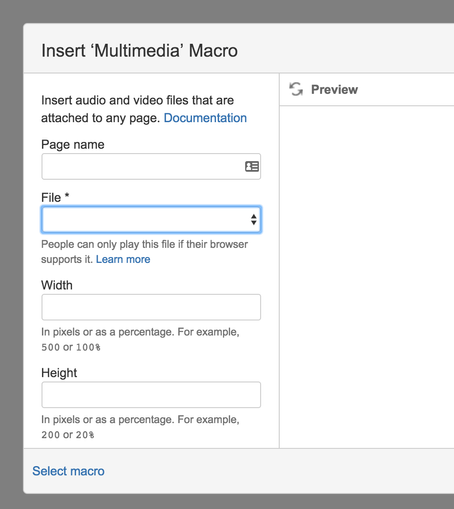
Task: Click the Page name field label
Action: tap(73, 145)
